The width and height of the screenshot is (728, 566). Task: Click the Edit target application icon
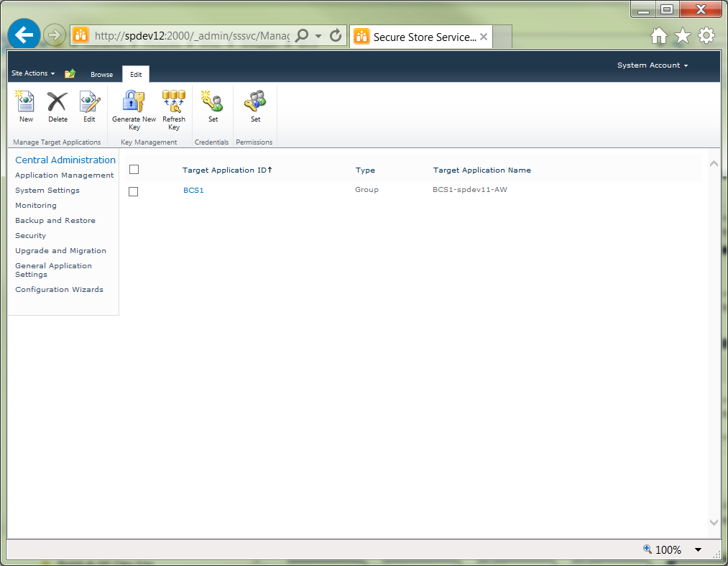(89, 101)
